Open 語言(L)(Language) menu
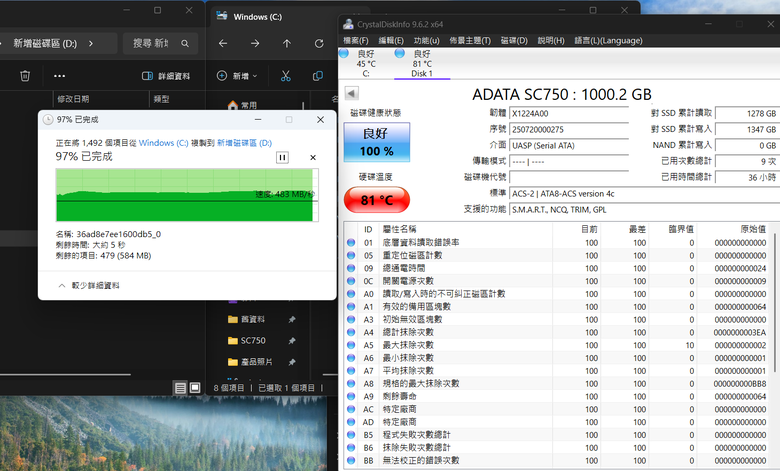Screen dimensions: 780x471 click(x=608, y=41)
